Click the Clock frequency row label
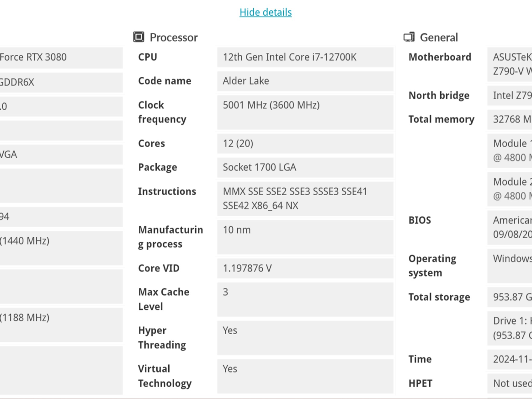532x399 pixels. [x=162, y=112]
